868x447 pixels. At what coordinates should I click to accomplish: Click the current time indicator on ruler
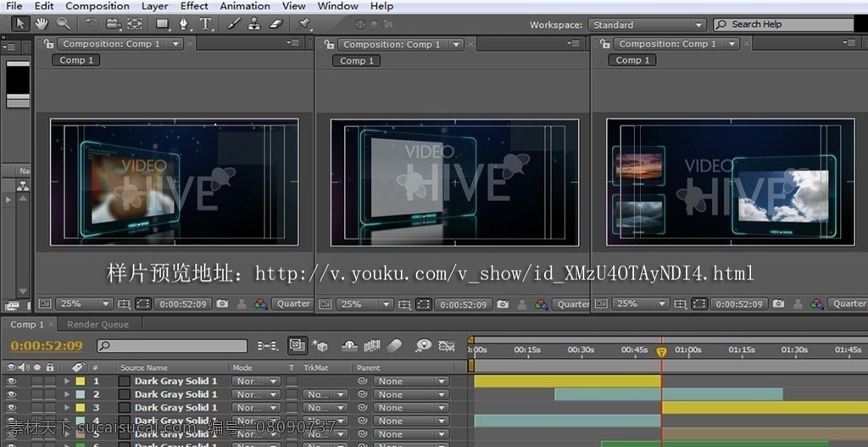coord(661,352)
